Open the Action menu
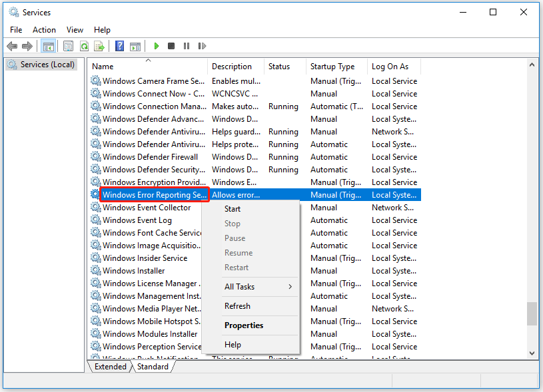The width and height of the screenshot is (543, 392). (44, 29)
